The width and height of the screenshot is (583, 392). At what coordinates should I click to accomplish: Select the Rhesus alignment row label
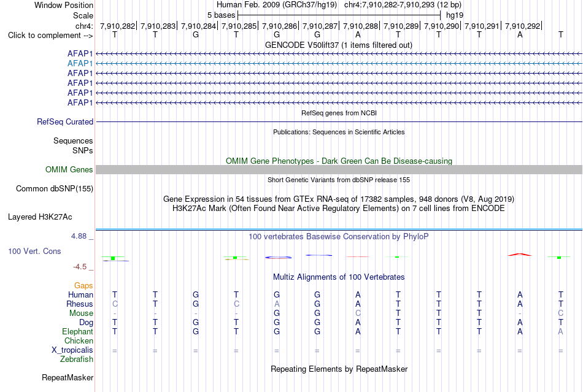(80, 304)
